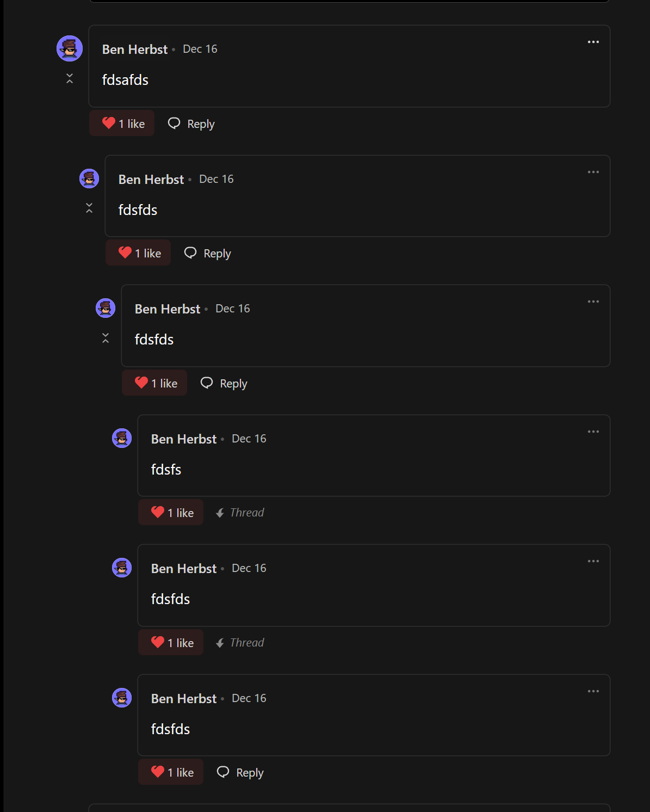Viewport: 650px width, 812px height.
Task: Open the Thread link under the fifth comment
Action: 240,643
